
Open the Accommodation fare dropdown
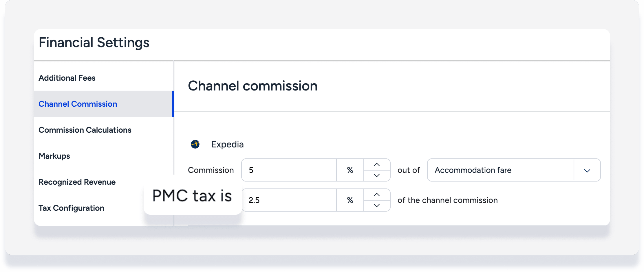tap(500, 170)
